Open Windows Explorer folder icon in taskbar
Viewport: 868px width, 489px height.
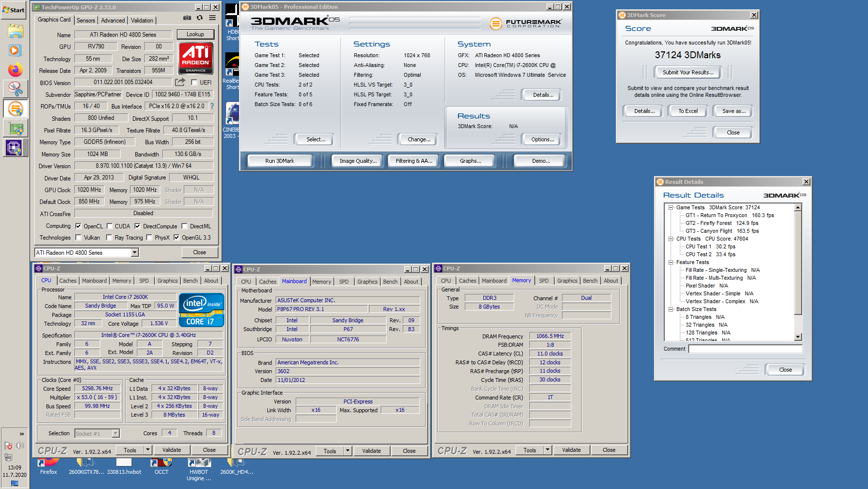(15, 31)
